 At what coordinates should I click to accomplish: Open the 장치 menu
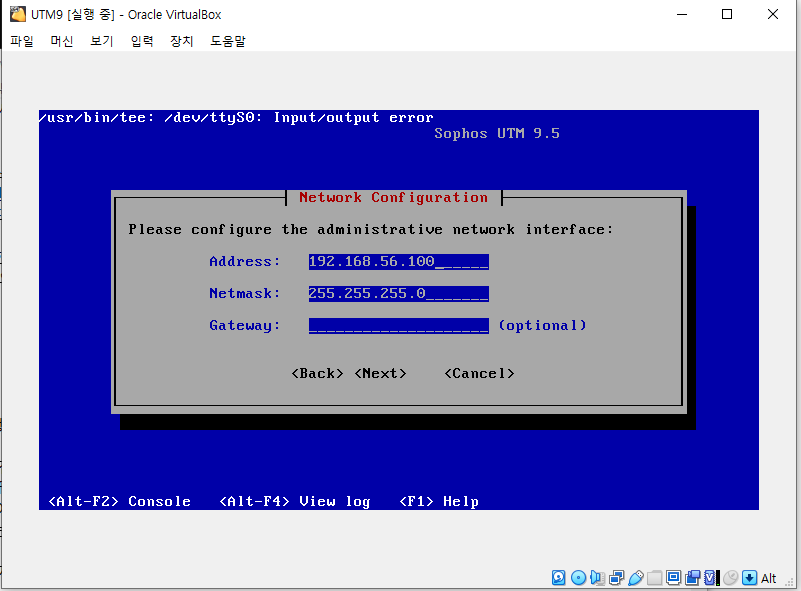click(x=182, y=41)
